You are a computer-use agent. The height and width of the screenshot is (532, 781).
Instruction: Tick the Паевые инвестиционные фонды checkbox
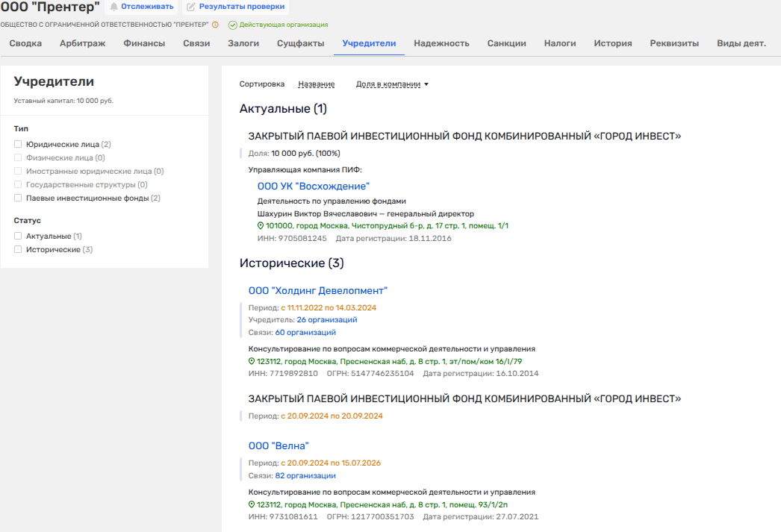tap(18, 198)
